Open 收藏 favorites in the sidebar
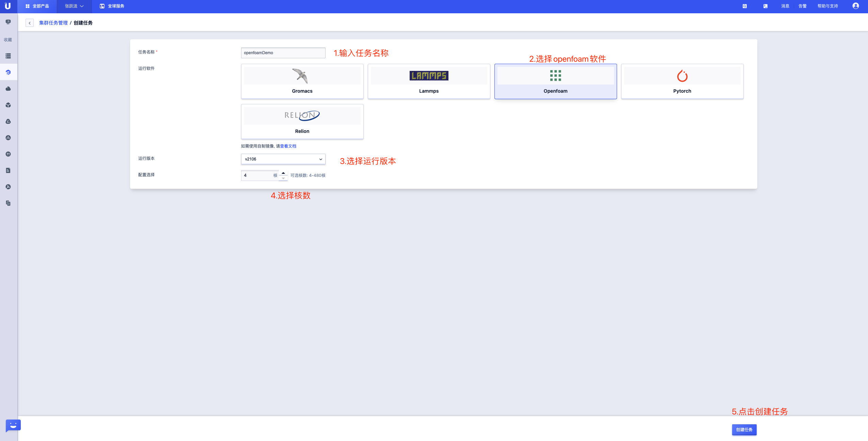This screenshot has height=441, width=868. click(8, 40)
